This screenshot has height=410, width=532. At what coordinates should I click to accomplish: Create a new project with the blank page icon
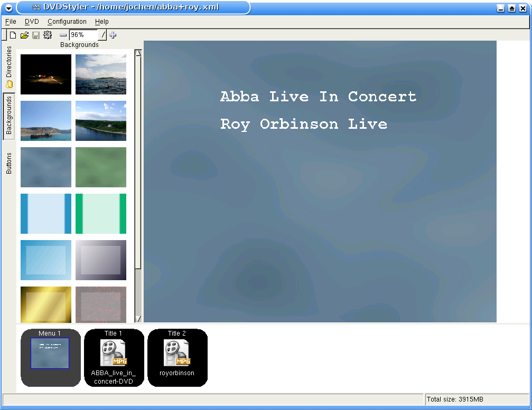tap(13, 35)
